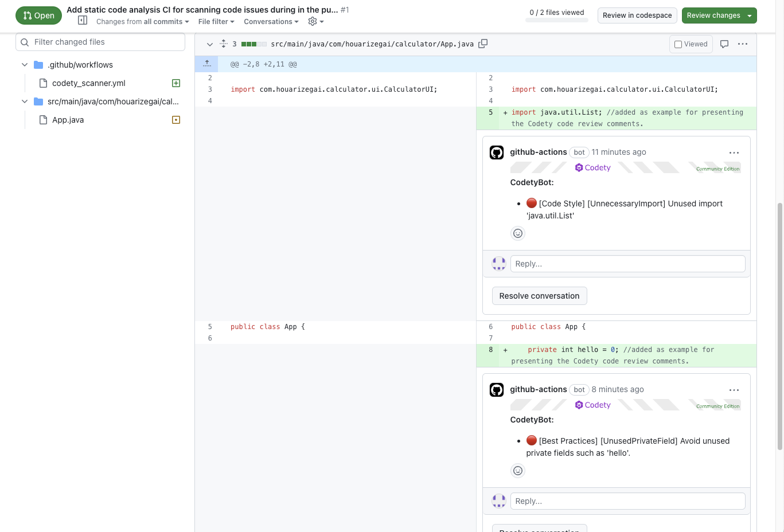Toggle the file tree sidebar icon

tap(83, 21)
